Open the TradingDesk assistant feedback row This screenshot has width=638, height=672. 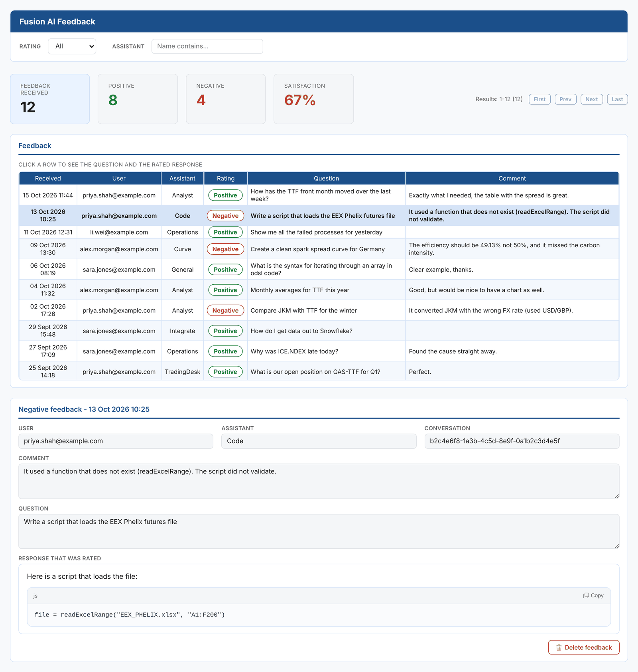click(x=319, y=371)
